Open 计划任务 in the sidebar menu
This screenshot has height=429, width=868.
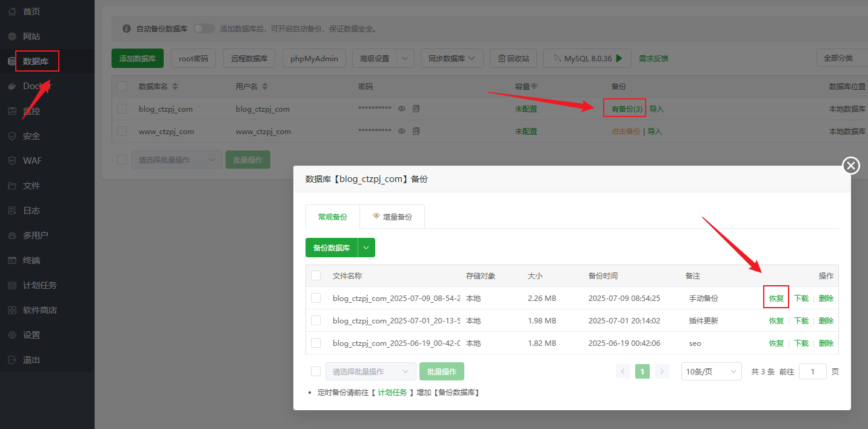(40, 285)
